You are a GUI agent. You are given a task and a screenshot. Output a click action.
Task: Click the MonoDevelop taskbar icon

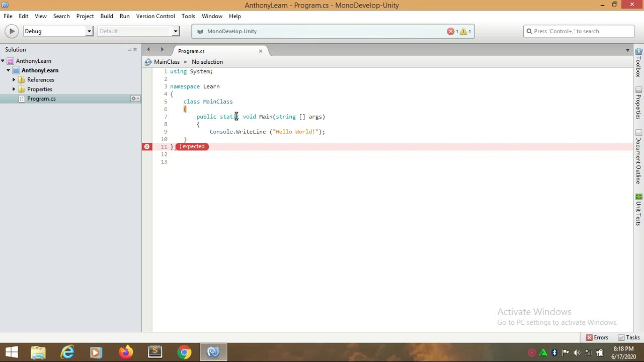213,352
